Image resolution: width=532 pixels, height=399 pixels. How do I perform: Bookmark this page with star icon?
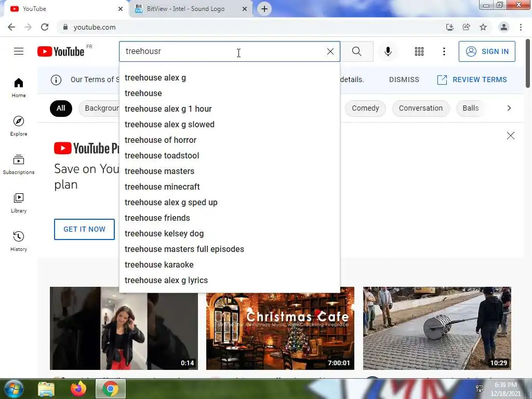click(483, 27)
